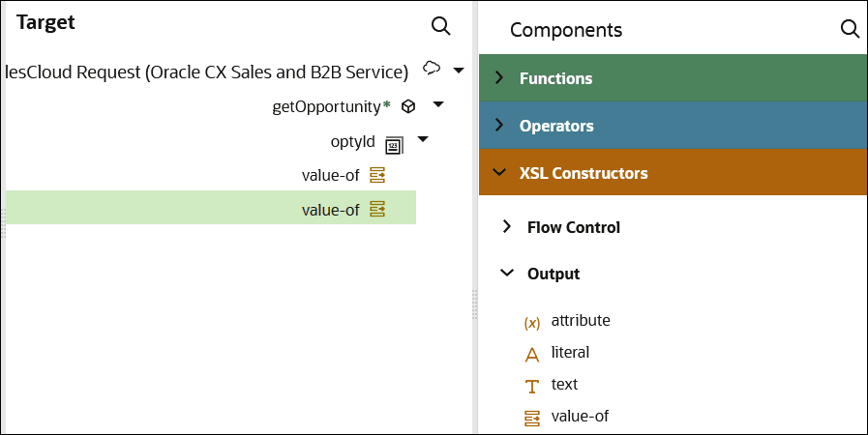868x435 pixels.
Task: Click the cloud icon beside SalesCloud Request
Action: pos(432,70)
